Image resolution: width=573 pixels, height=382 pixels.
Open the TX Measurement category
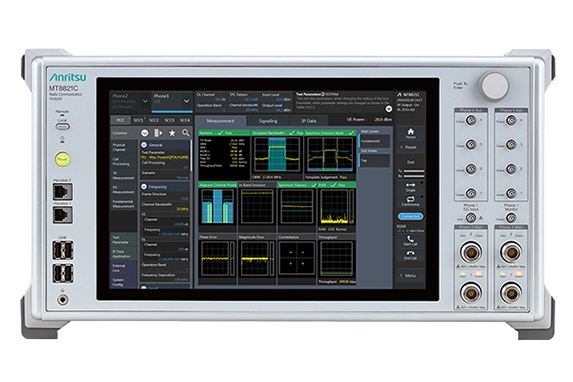124,175
